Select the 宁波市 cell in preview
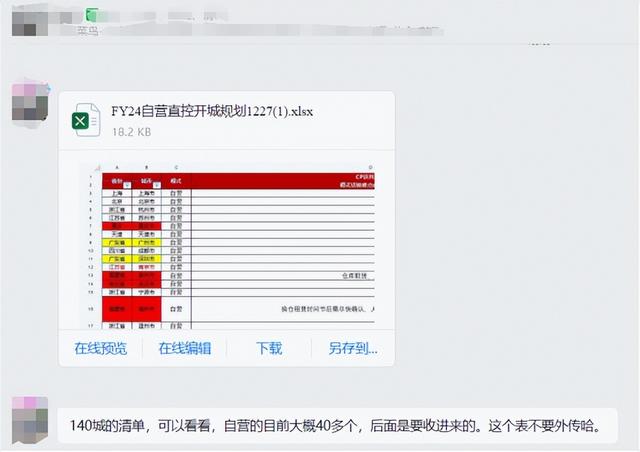Viewport: 640px width, 452px height. 147,293
